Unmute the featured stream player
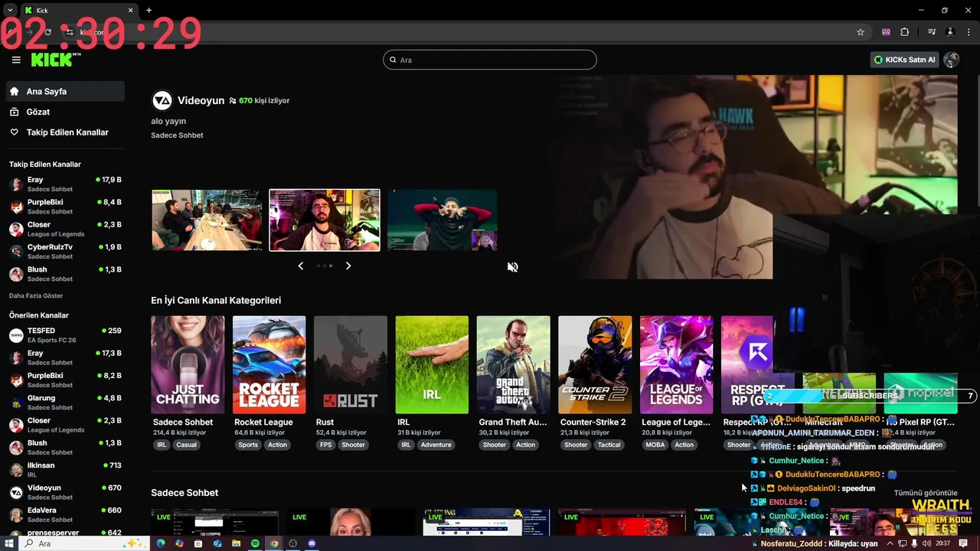980x551 pixels. coord(512,267)
